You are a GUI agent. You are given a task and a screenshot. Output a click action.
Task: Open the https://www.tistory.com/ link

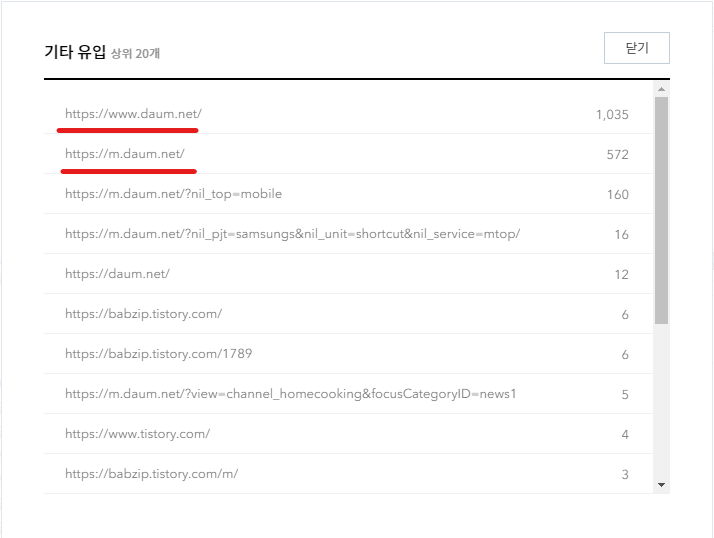coord(138,434)
